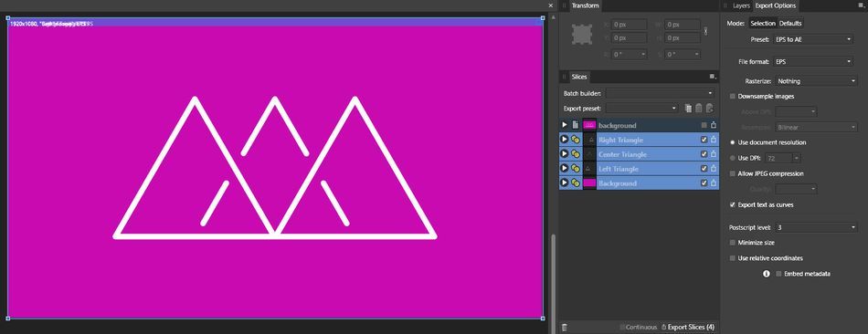The image size is (868, 334).
Task: Export the highlighted Background slice with its icon
Action: click(x=714, y=183)
